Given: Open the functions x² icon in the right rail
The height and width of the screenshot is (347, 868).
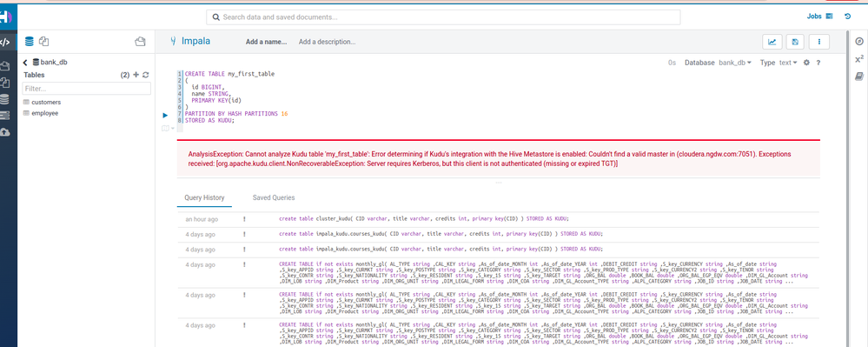Looking at the screenshot, I should [x=859, y=59].
